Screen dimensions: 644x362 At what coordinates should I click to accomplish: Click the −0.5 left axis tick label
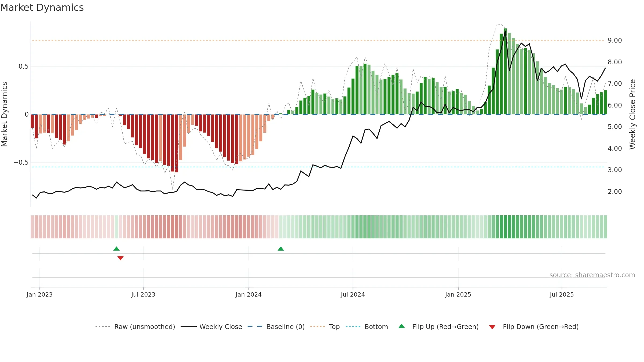(x=21, y=162)
